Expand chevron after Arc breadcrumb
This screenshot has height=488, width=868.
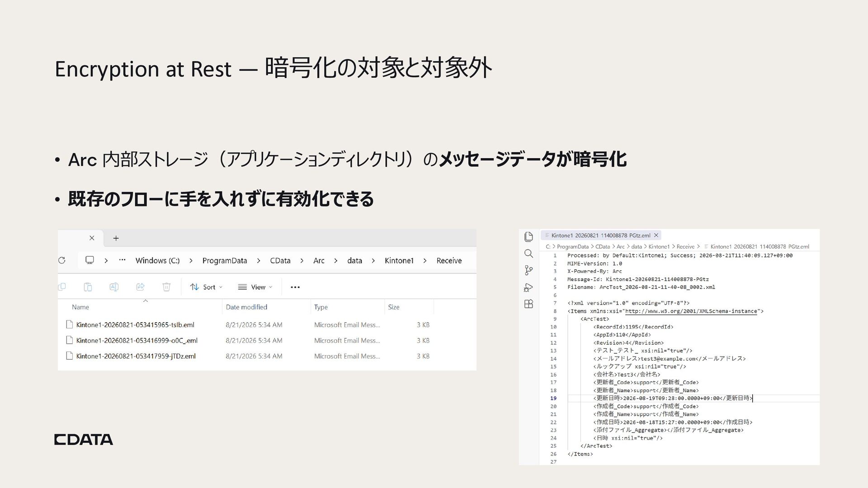point(336,261)
